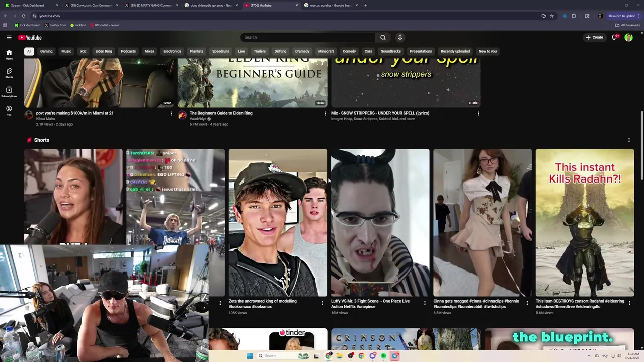Open The Beginner's Guide to Elden Ring title
Image resolution: width=644 pixels, height=362 pixels.
pos(221,113)
